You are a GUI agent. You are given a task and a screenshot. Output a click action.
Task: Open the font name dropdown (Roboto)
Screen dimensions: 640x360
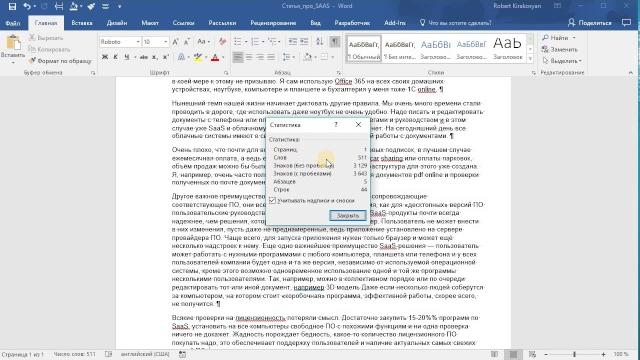[x=138, y=42]
